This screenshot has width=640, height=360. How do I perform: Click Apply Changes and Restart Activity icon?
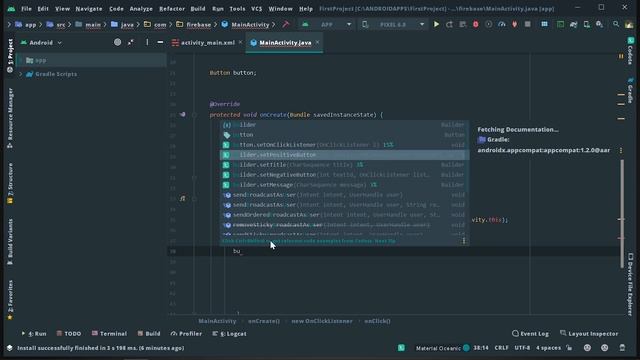tap(449, 24)
